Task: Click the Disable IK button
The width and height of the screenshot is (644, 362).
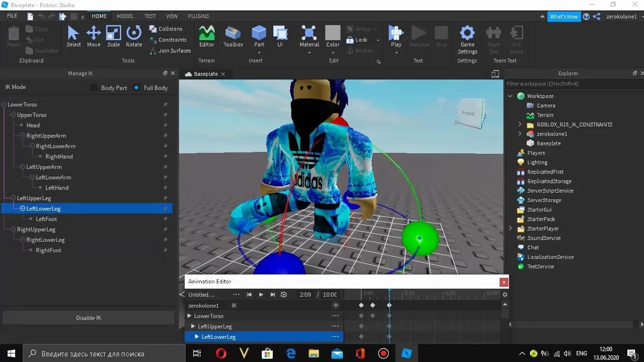Action: point(89,318)
